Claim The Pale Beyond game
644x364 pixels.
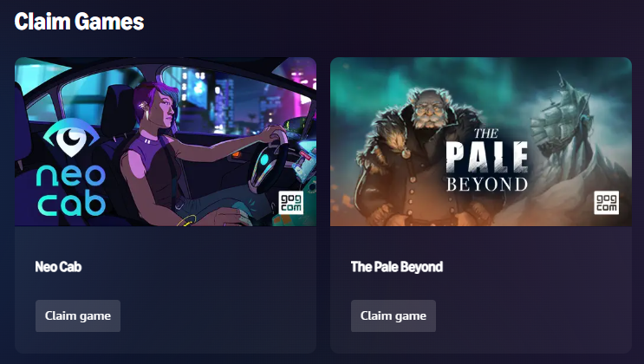tap(393, 315)
